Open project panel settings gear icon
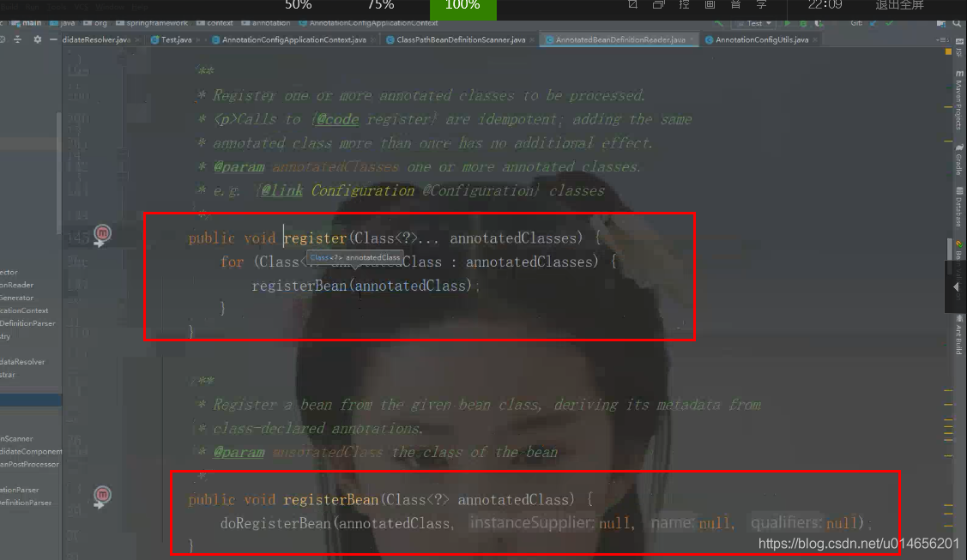The height and width of the screenshot is (560, 967). tap(38, 39)
